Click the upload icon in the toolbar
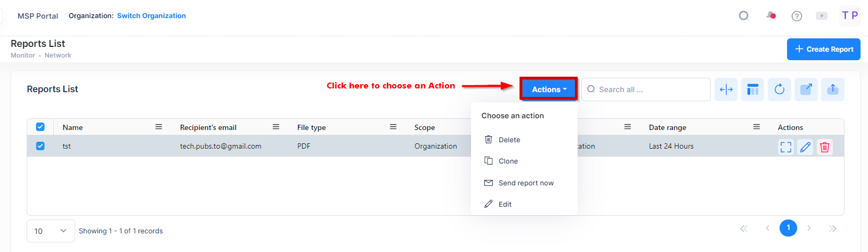Image resolution: width=868 pixels, height=252 pixels. [x=833, y=90]
